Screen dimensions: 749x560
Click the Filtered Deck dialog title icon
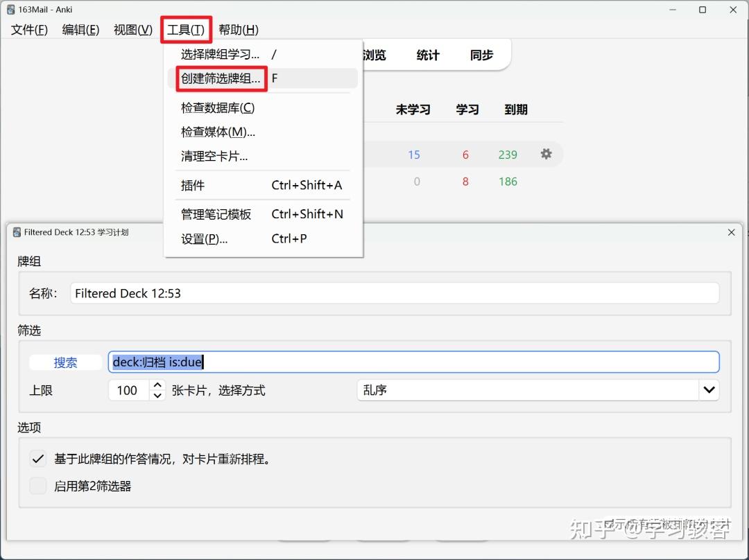[x=17, y=233]
